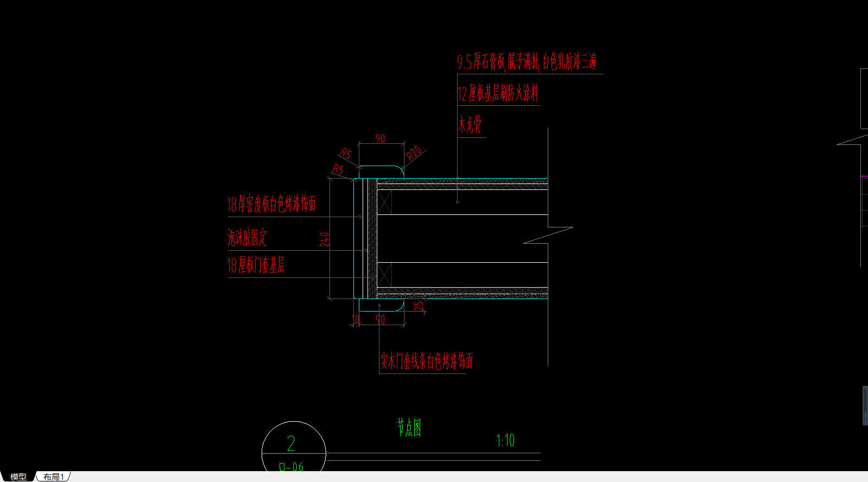Select the 12厘板基层刷防火涂料 annotation
868x482 pixels.
[497, 93]
